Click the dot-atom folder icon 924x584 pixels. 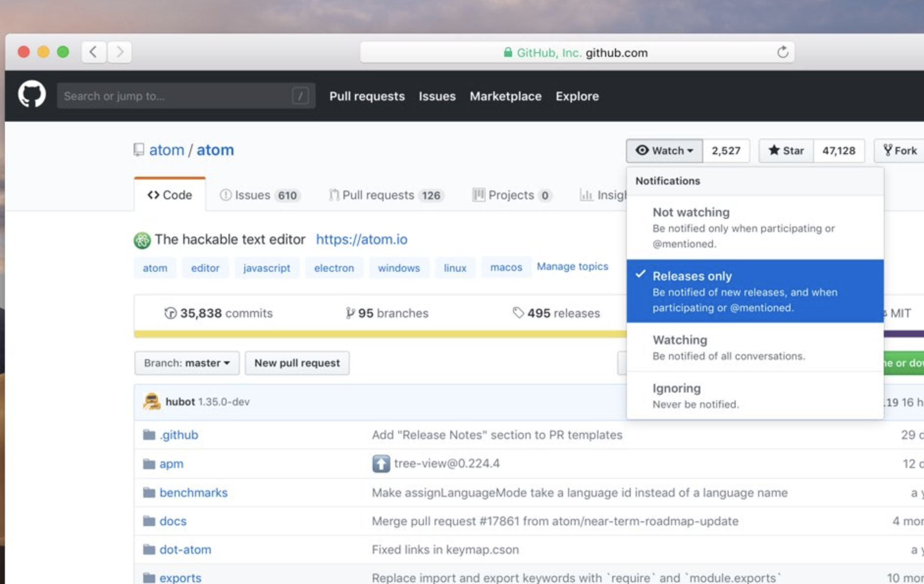149,550
